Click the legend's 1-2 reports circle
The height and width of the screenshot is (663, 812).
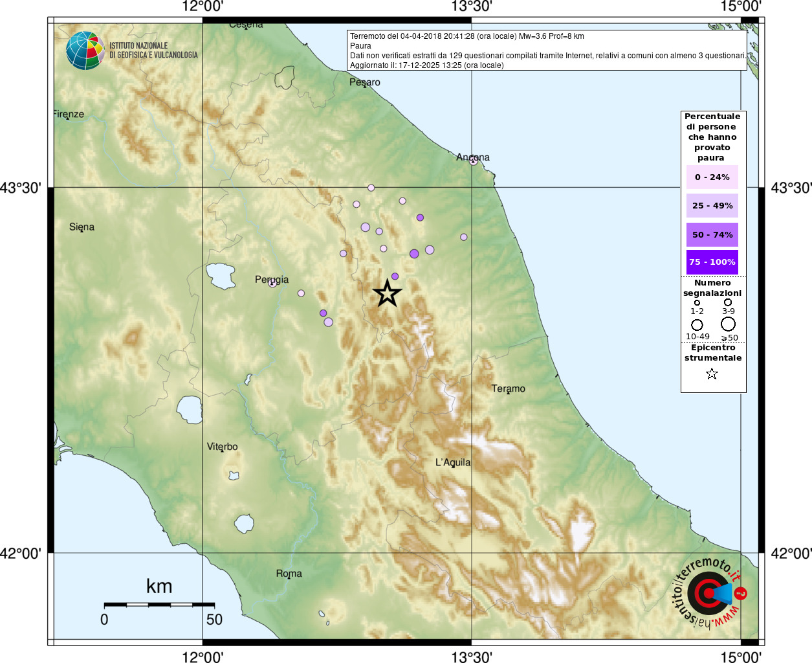pos(697,302)
